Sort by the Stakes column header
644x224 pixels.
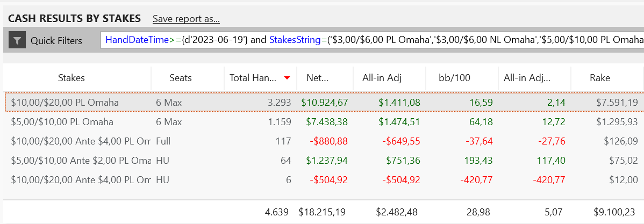pyautogui.click(x=71, y=78)
